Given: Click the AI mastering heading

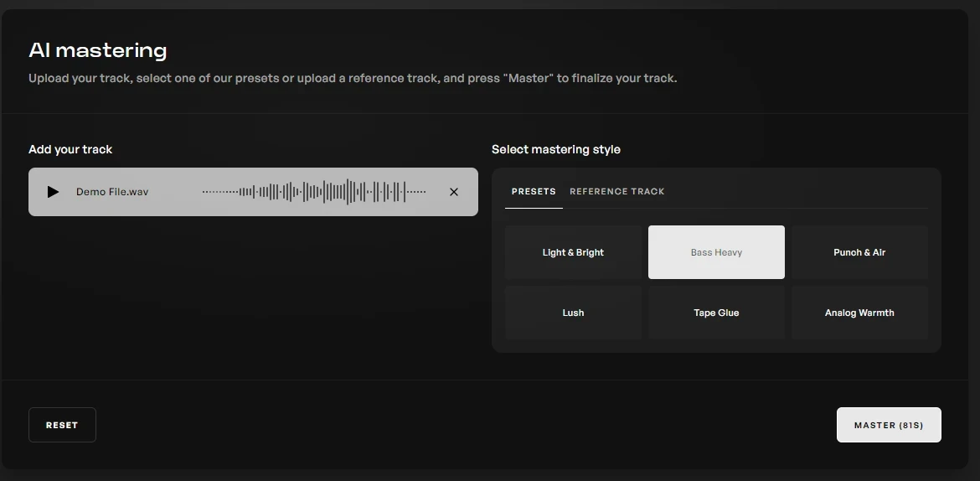Looking at the screenshot, I should [x=98, y=50].
